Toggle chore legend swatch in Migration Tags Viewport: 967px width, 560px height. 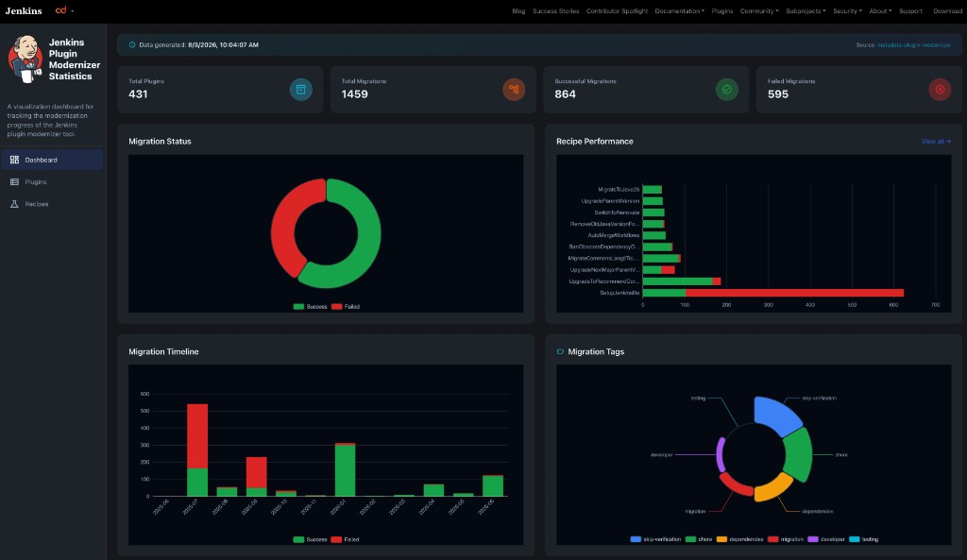tap(690, 539)
